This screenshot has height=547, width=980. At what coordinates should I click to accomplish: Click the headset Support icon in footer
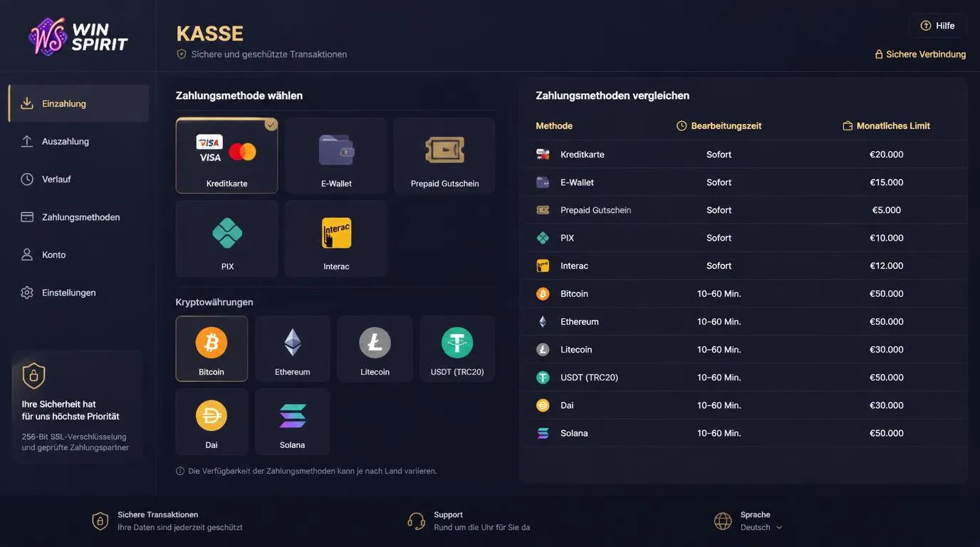click(417, 521)
